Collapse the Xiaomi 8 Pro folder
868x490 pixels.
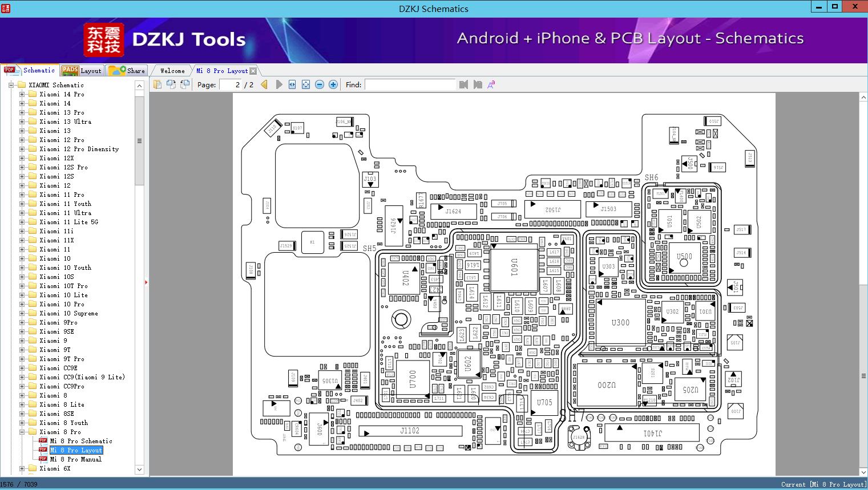coord(22,432)
